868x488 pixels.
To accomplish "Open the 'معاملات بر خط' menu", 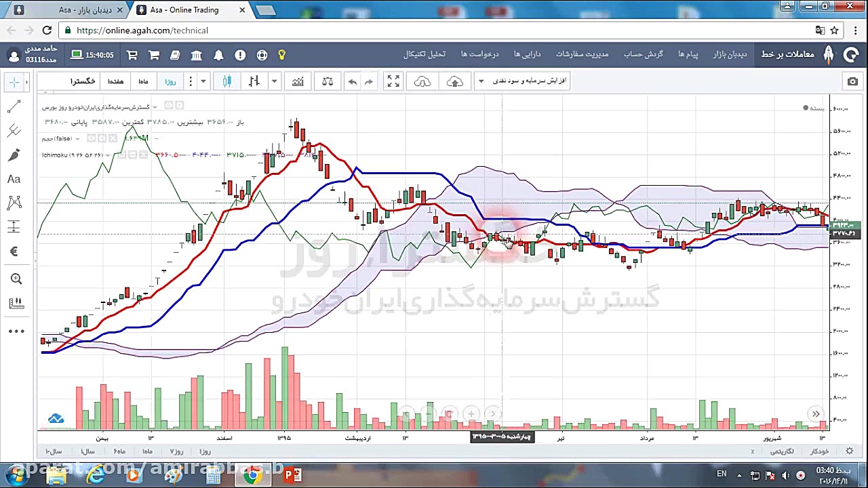I will pyautogui.click(x=787, y=54).
